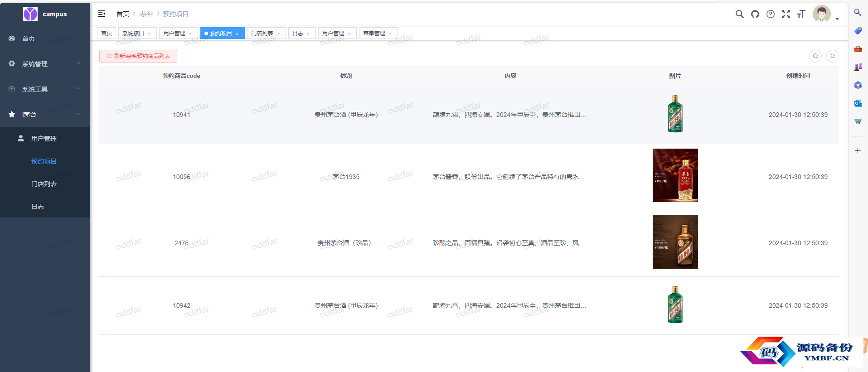Click 刷新i茅台预约商品列表 button
This screenshot has height=372, width=868.
[138, 56]
